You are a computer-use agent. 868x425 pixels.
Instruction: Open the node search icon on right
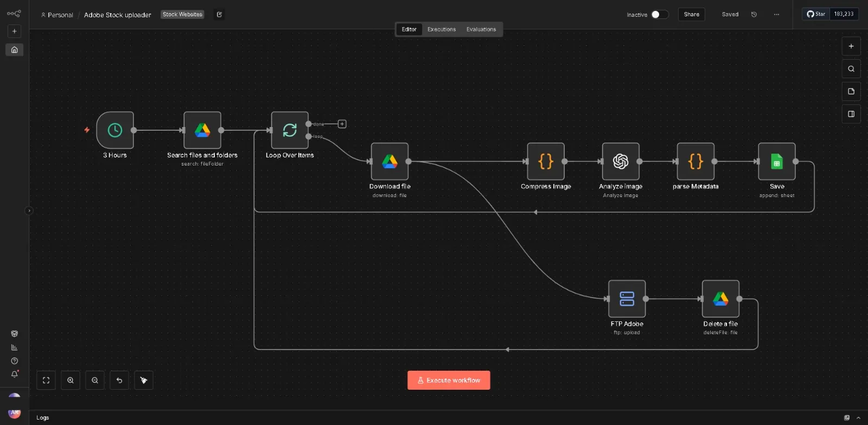851,69
